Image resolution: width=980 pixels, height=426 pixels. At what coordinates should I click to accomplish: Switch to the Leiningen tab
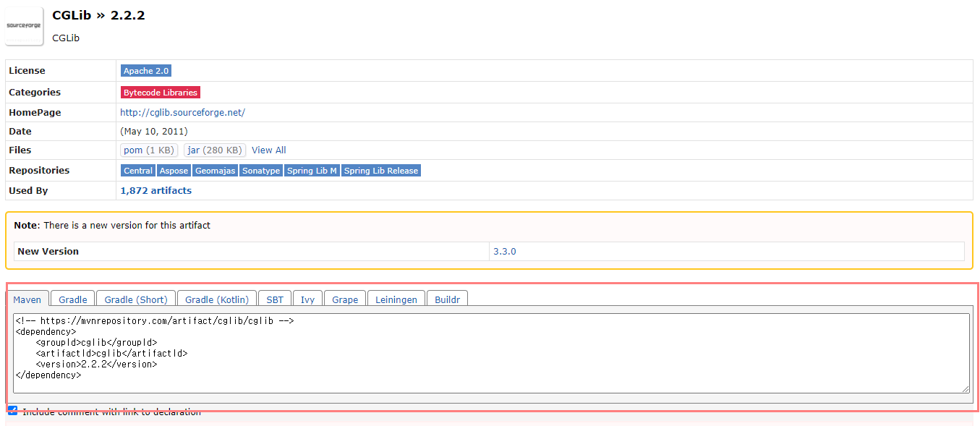click(396, 299)
